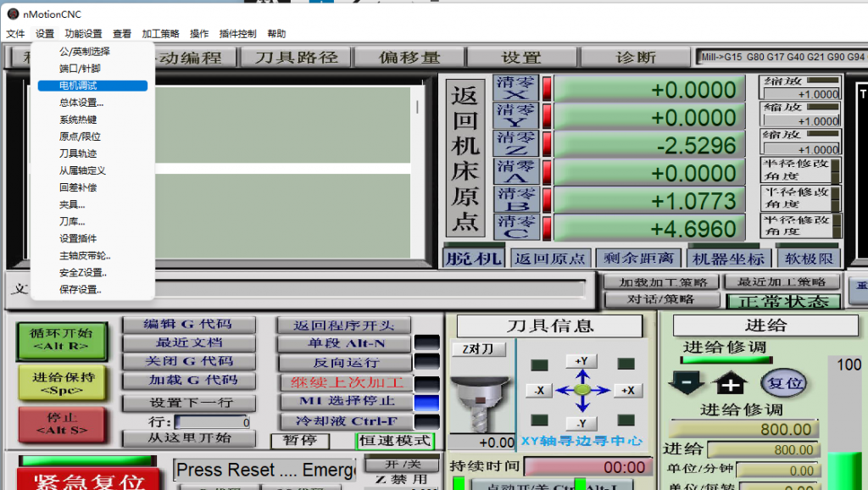Jog toward -X in edge finder
Screen dimensions: 868x490
[x=538, y=390]
